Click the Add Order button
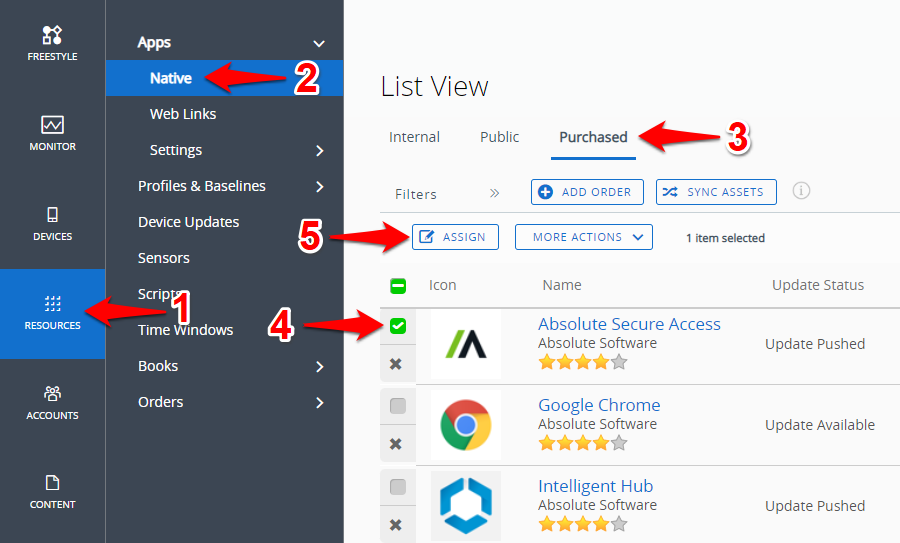Viewport: 900px width, 543px height. click(587, 192)
